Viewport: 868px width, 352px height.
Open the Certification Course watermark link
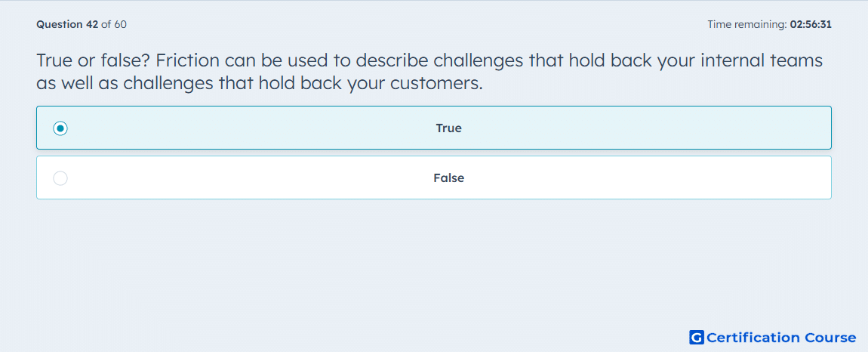tap(773, 338)
